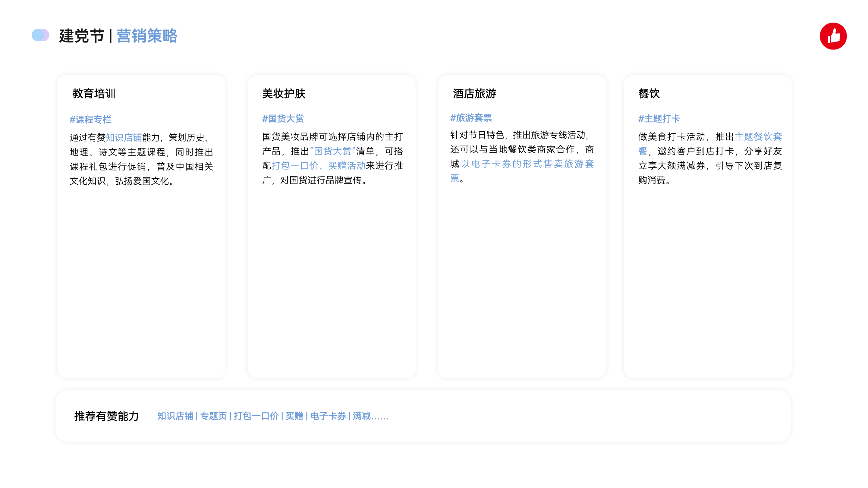Open 电子卡券 in the bottom capability list

[x=328, y=416]
